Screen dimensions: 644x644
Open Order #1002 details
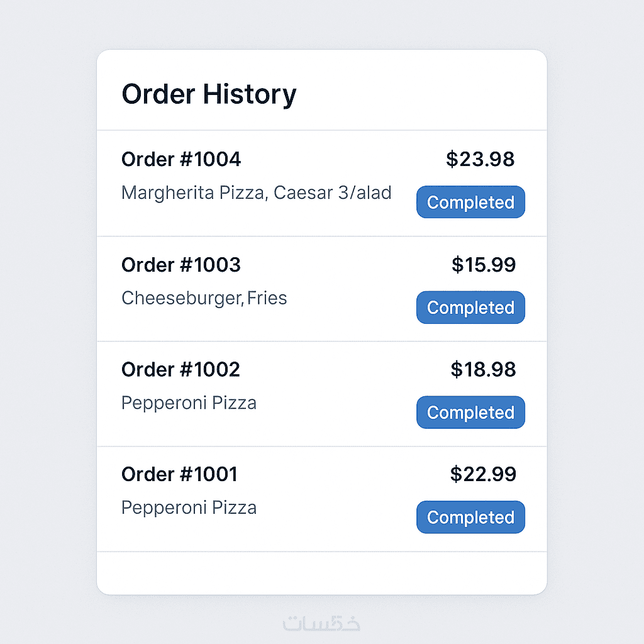click(x=180, y=369)
